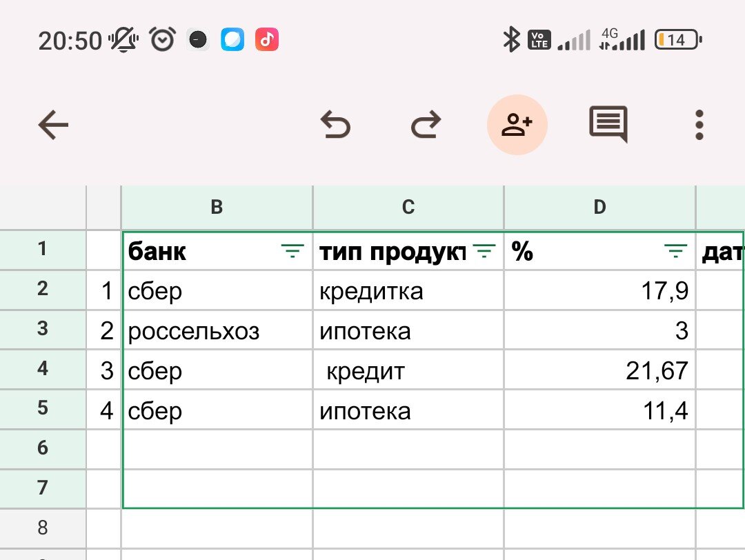Select the кредит cell in row 4

point(408,370)
